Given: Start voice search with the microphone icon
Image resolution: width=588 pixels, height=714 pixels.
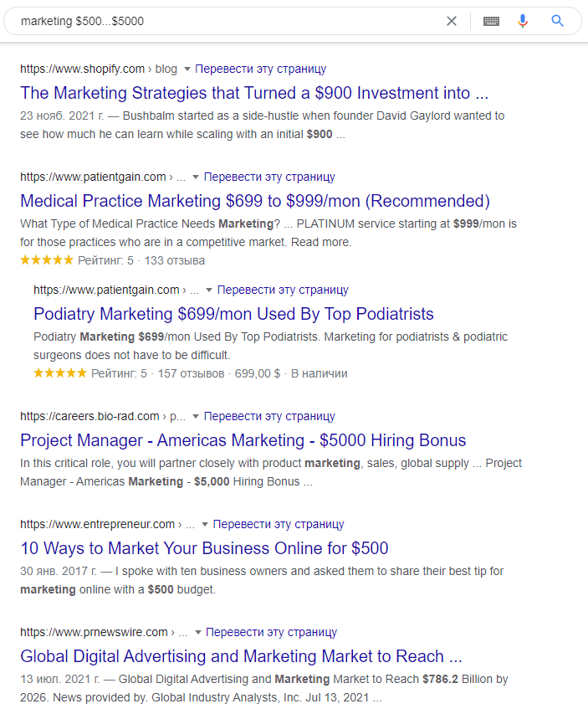Looking at the screenshot, I should click(x=523, y=21).
